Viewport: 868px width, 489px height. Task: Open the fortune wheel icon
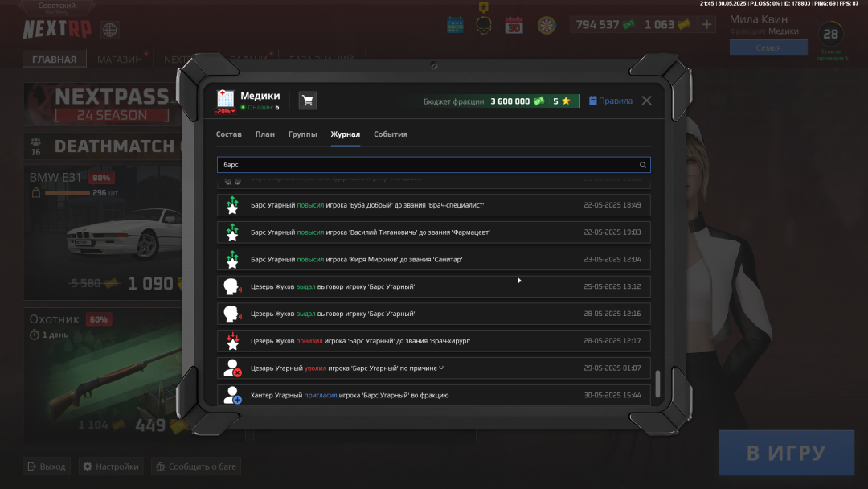547,26
